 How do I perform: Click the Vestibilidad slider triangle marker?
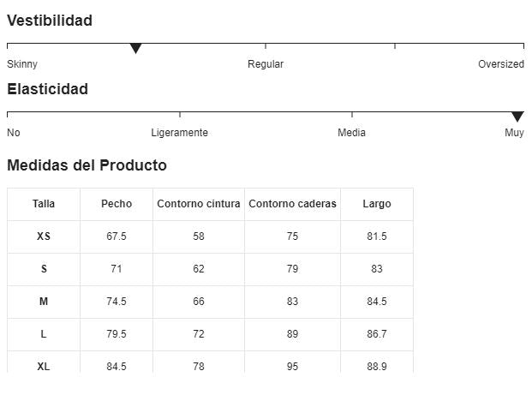pyautogui.click(x=135, y=48)
